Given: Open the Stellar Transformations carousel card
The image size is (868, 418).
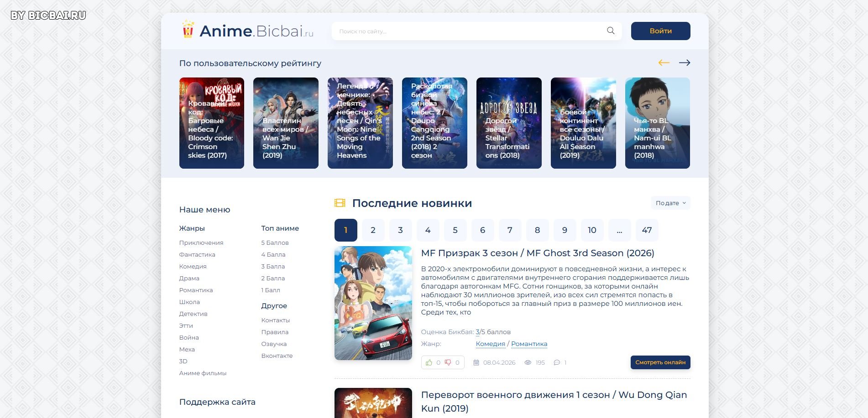Looking at the screenshot, I should tap(509, 123).
